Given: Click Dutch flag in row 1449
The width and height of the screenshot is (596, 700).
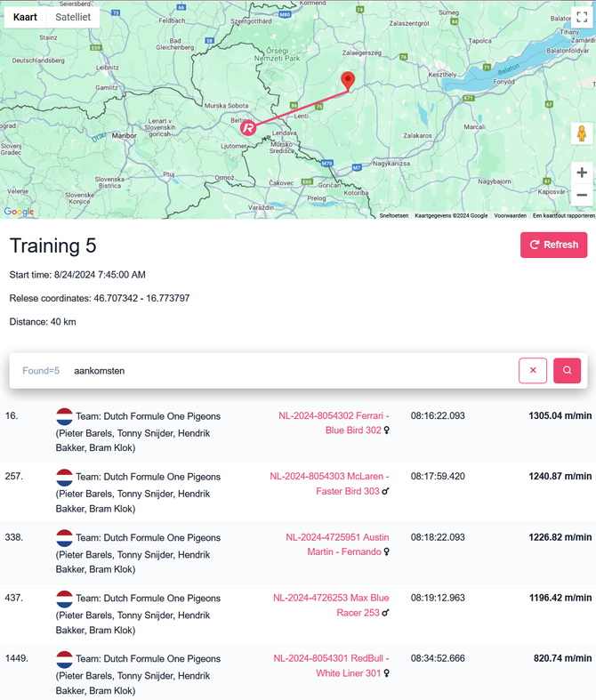Looking at the screenshot, I should coord(64,659).
